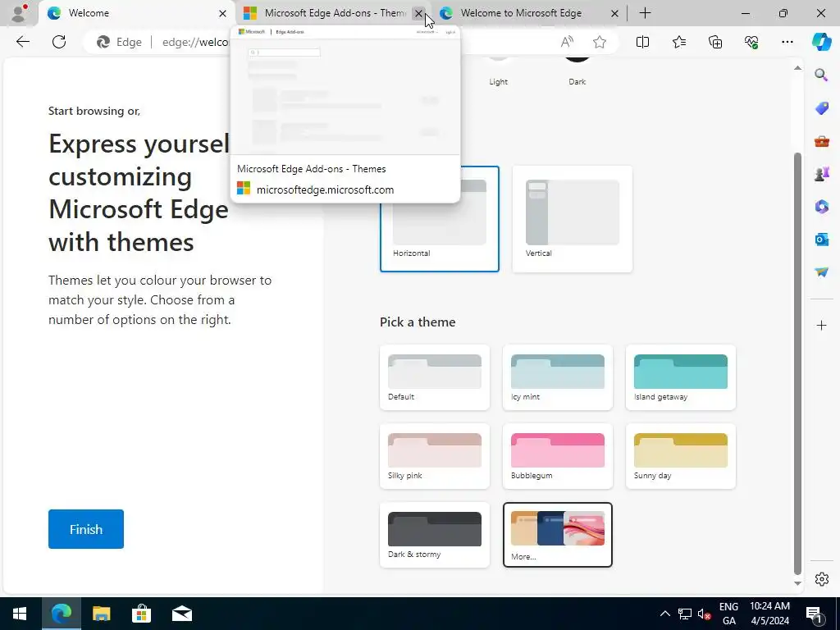Screen dimensions: 840x630
Task: Click the scrollbar up arrow
Action: (x=797, y=67)
